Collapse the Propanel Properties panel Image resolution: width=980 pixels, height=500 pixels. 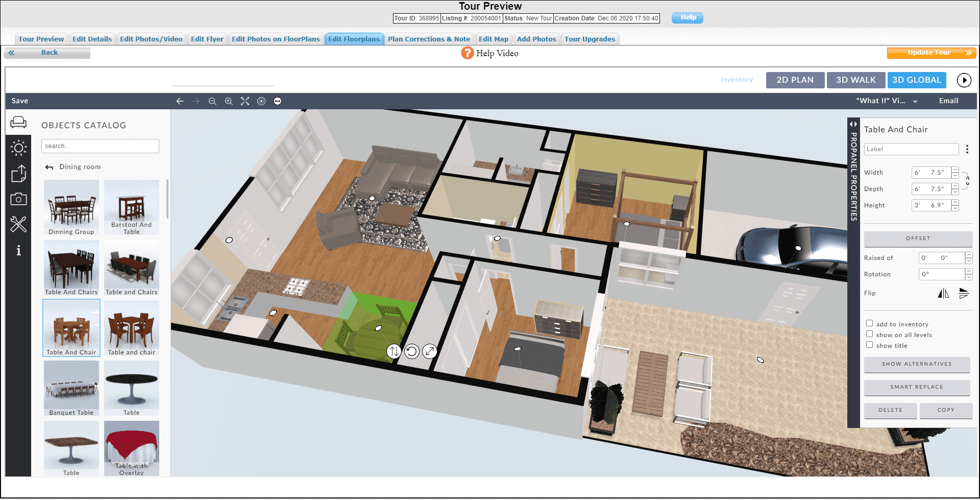tap(853, 124)
